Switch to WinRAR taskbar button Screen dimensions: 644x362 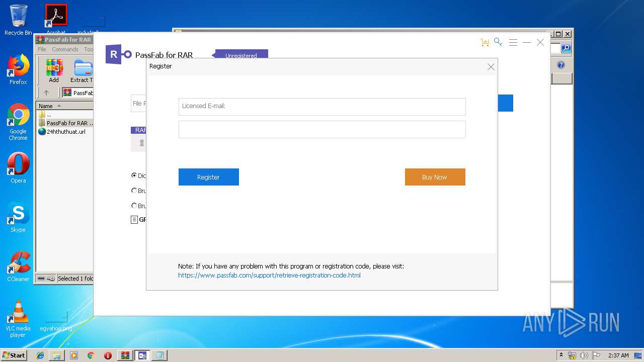click(x=125, y=355)
